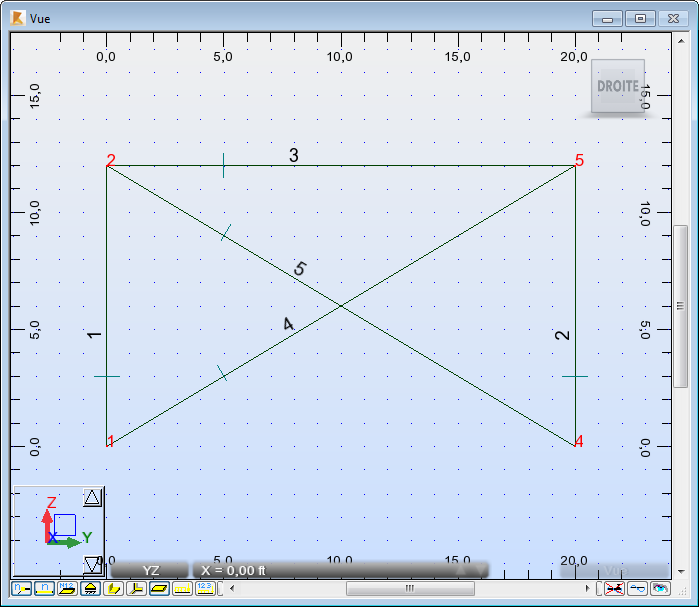Increase X coordinate with up arrow

tap(461, 570)
